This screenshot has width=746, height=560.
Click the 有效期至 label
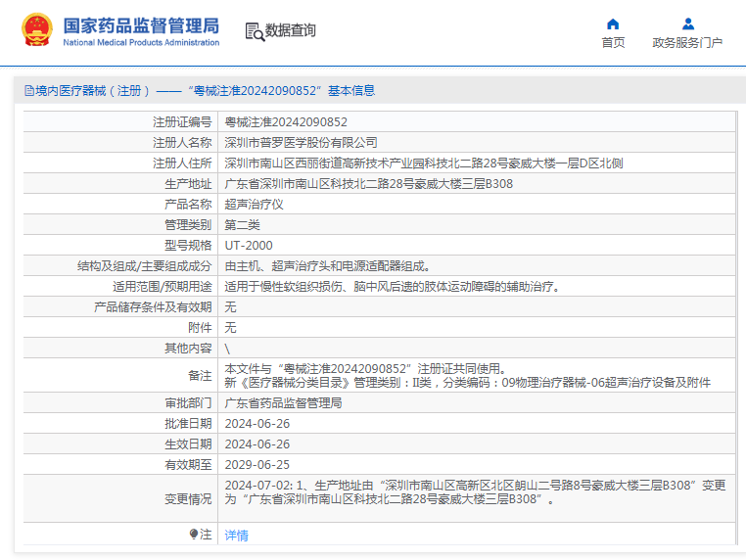(x=188, y=464)
